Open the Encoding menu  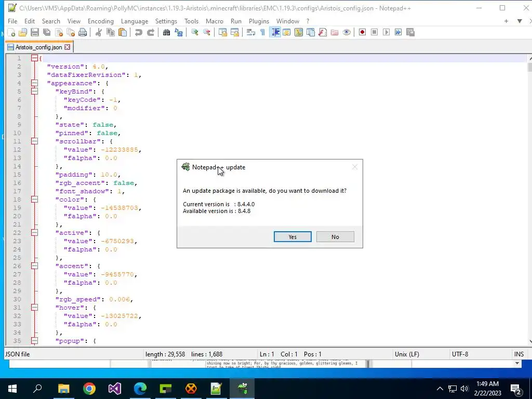[x=101, y=21]
